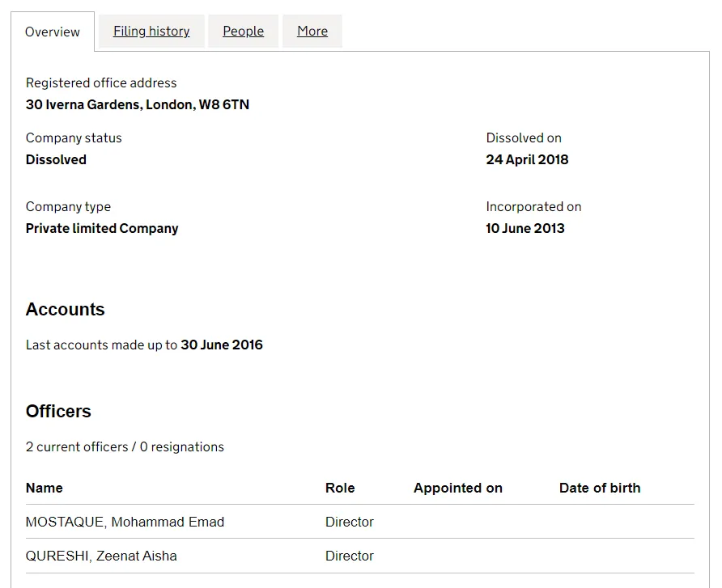The height and width of the screenshot is (588, 722).
Task: Click the Role column header
Action: 340,488
